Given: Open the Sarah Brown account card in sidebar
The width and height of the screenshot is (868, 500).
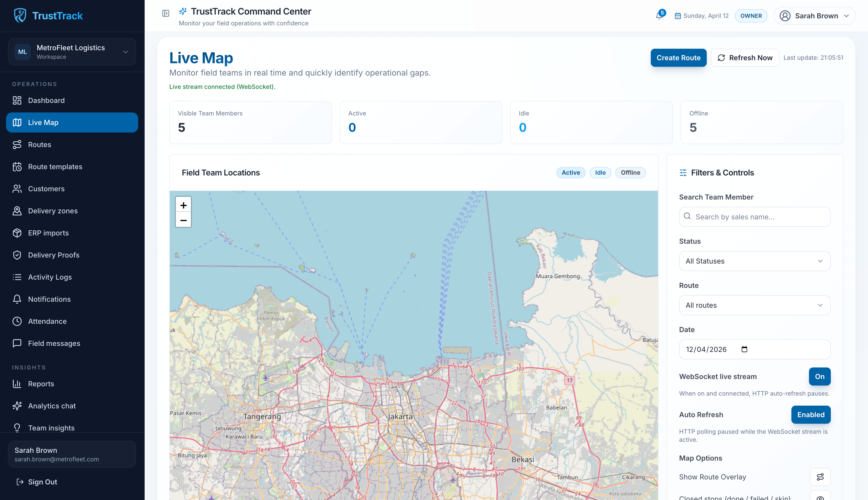Looking at the screenshot, I should [72, 454].
